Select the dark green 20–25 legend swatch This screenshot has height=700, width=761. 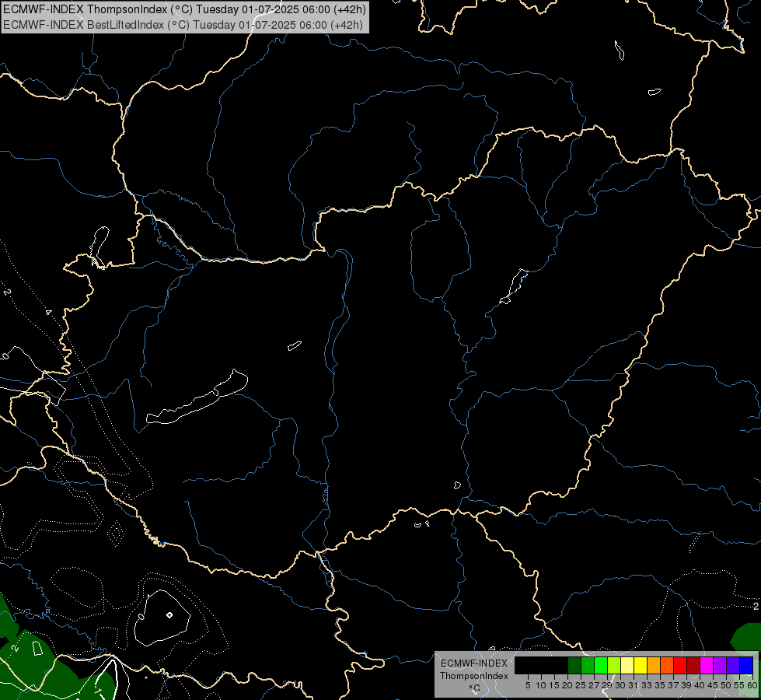[x=574, y=666]
